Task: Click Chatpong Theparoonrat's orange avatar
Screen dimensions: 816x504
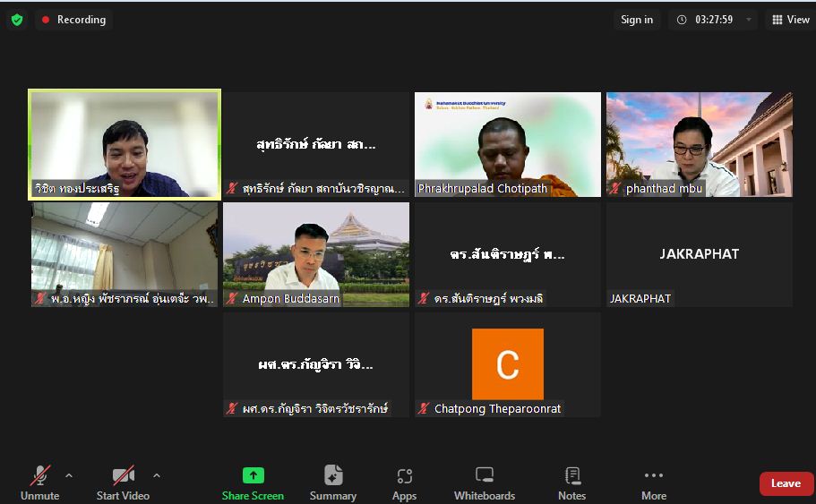Action: (x=508, y=363)
